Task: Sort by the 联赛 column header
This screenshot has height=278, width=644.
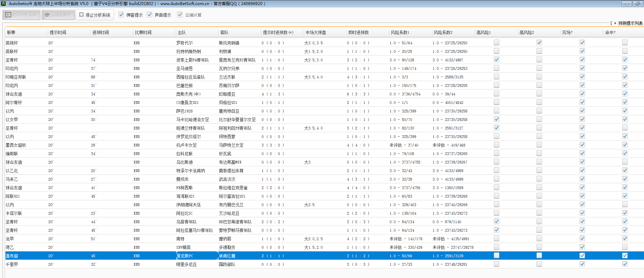Action: tap(11, 33)
